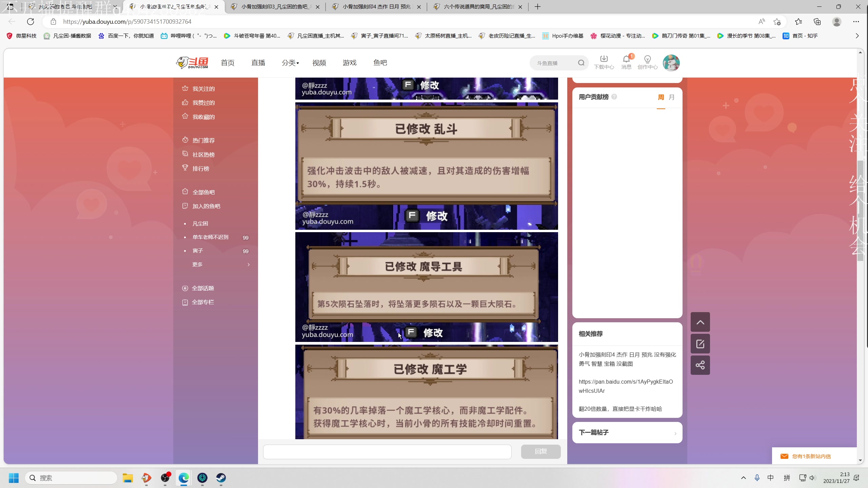868x488 pixels.
Task: Open the 游戏 navigation item
Action: (350, 63)
